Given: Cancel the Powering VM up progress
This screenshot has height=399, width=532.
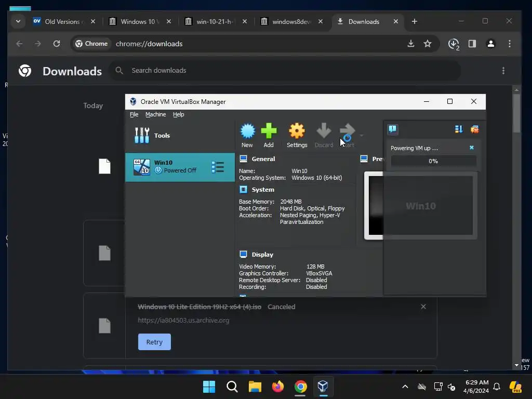Looking at the screenshot, I should (x=472, y=148).
